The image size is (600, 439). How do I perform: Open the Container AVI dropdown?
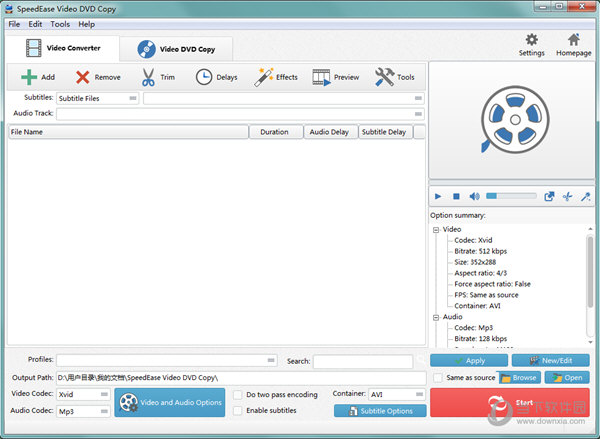[397, 394]
